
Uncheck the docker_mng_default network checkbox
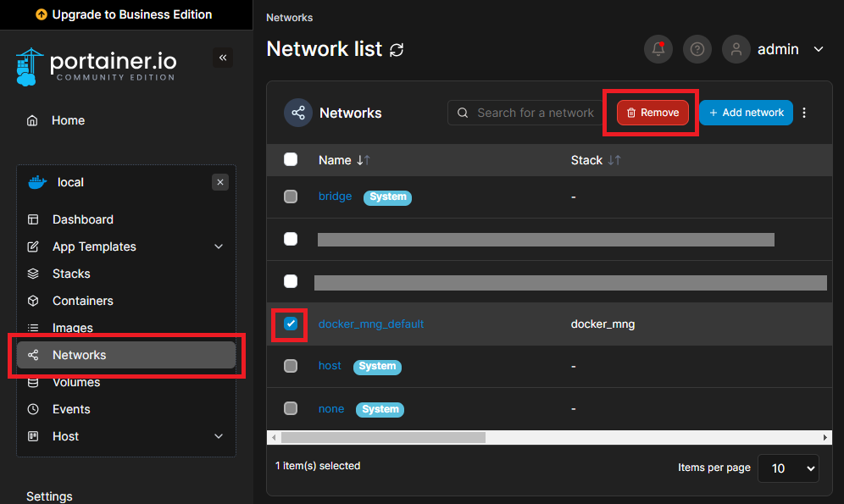(291, 324)
